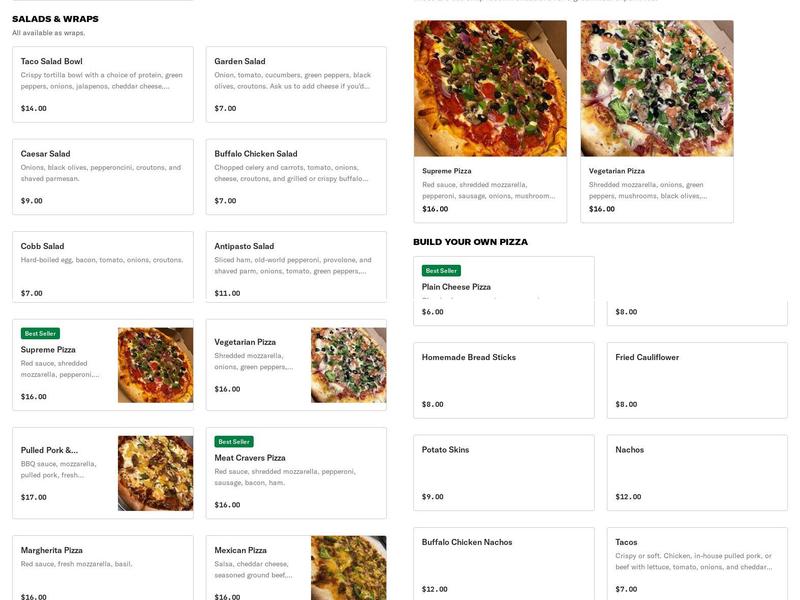Click the Vegetarian Pizza photo in the left list
Screen dimensions: 800x600
point(348,365)
